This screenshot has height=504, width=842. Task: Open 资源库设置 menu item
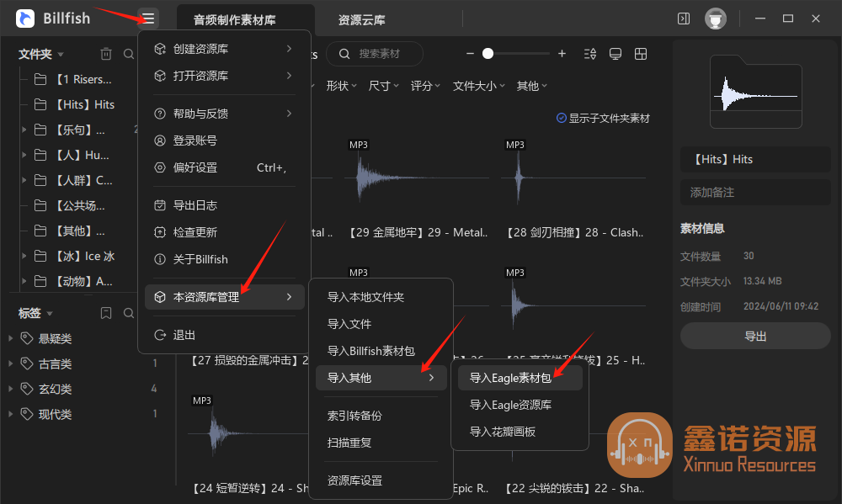point(381,480)
